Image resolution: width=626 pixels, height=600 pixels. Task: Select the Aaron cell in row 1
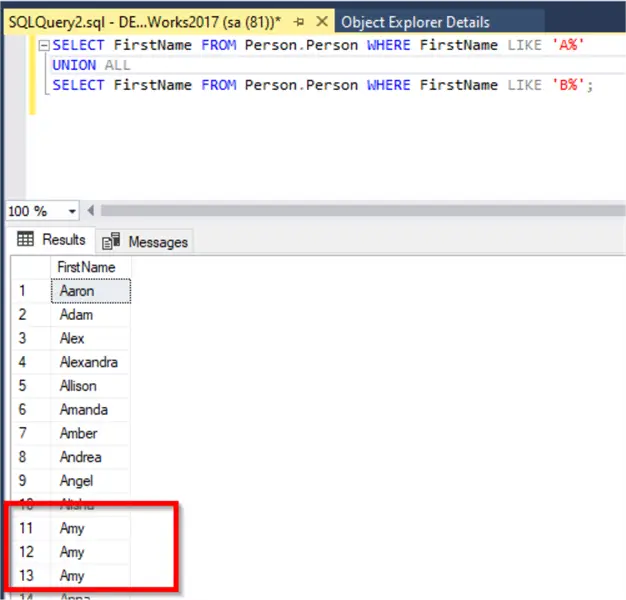(89, 291)
